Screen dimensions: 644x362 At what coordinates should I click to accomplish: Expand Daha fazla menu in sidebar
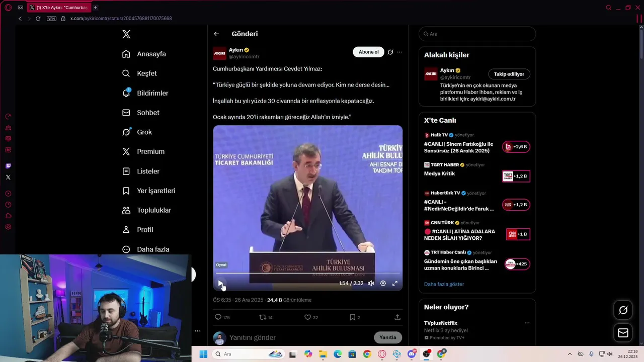[145, 249]
